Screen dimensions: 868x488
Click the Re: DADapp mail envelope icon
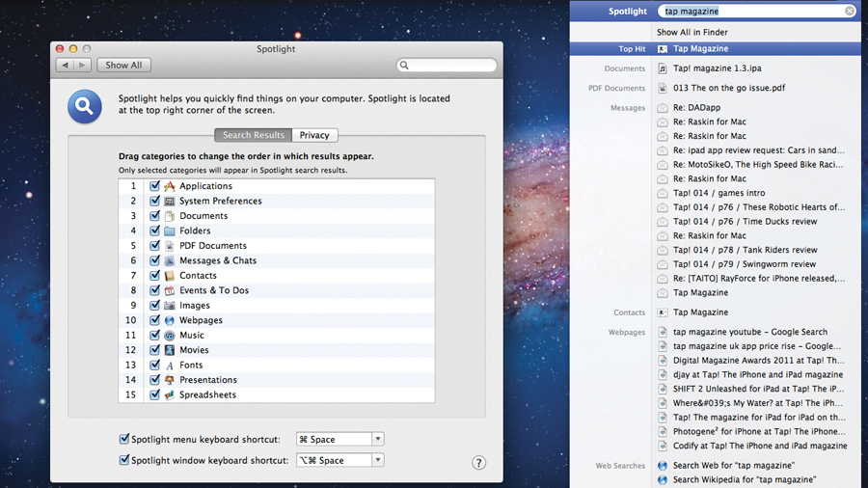tap(662, 108)
